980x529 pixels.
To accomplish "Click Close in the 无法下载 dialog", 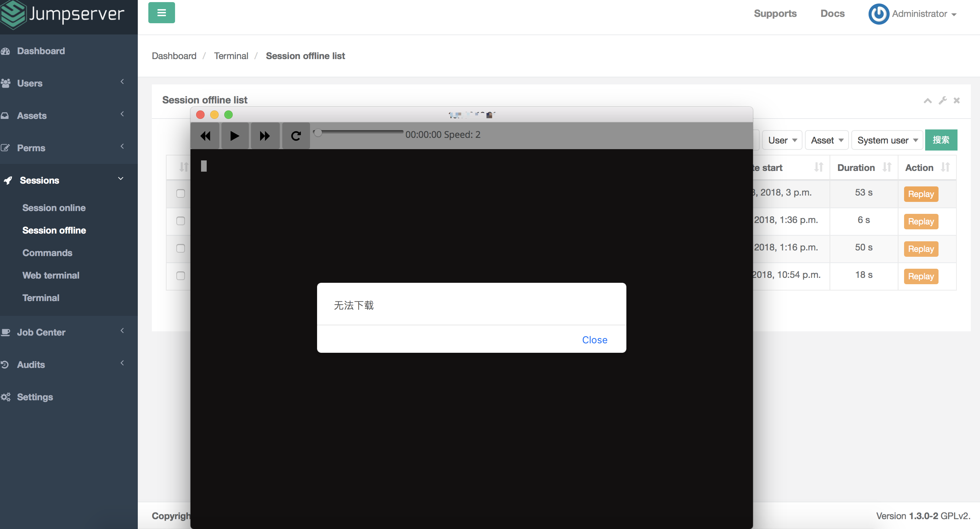I will coord(594,340).
